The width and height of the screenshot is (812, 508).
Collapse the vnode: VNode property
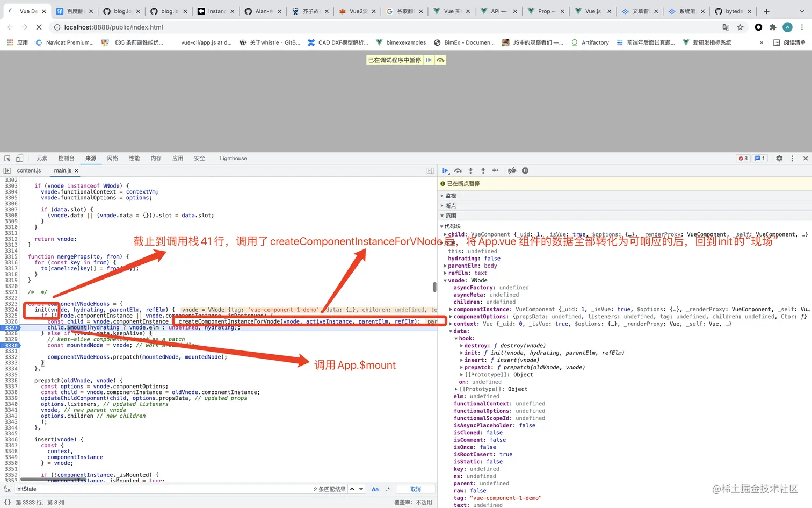click(446, 281)
